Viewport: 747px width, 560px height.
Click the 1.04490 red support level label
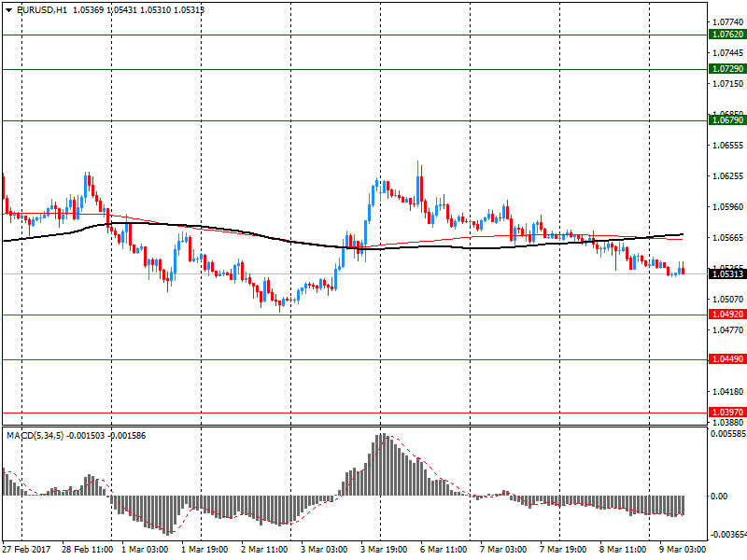[x=727, y=359]
